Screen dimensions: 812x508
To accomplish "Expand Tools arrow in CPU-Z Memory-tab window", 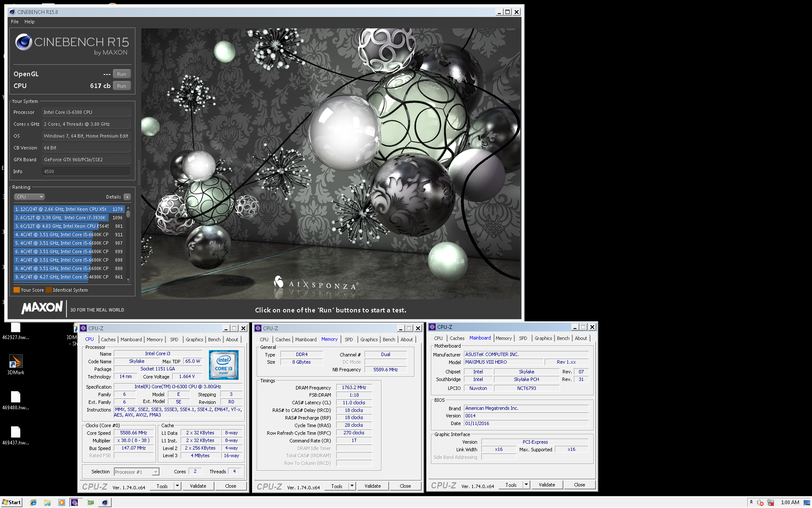I will click(352, 486).
